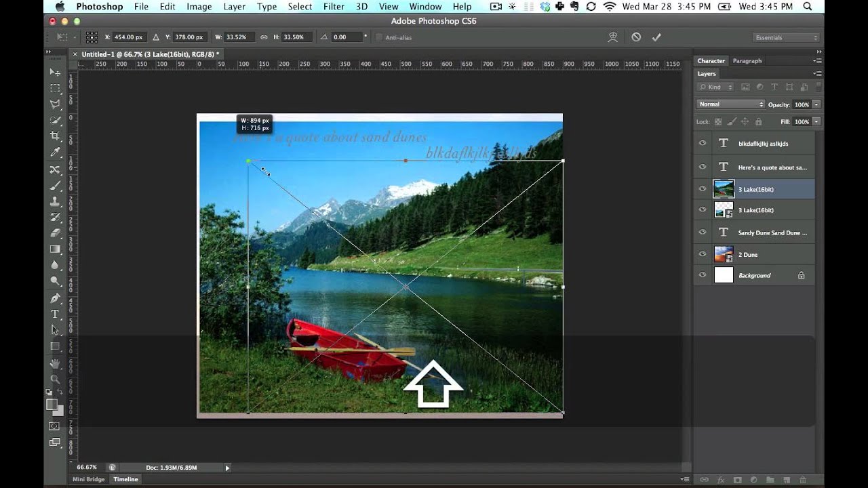Click the X position input field
The width and height of the screenshot is (868, 488).
coord(128,37)
